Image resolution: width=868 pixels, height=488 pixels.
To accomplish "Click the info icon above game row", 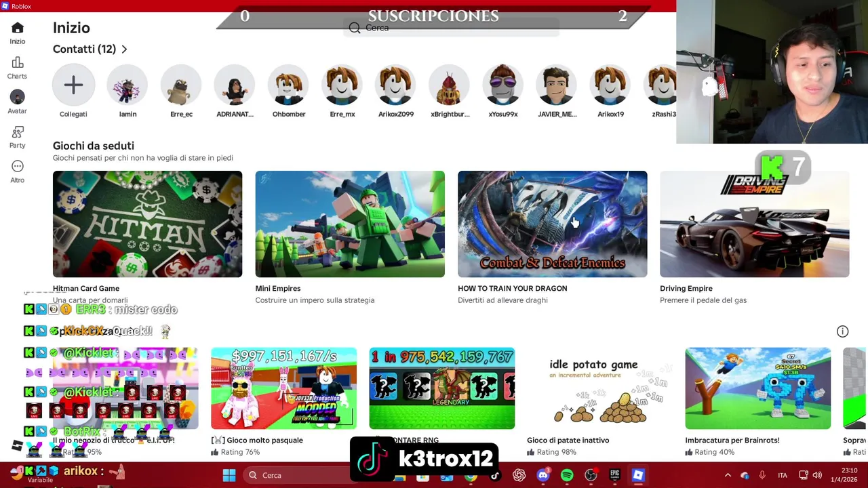I will [x=842, y=331].
